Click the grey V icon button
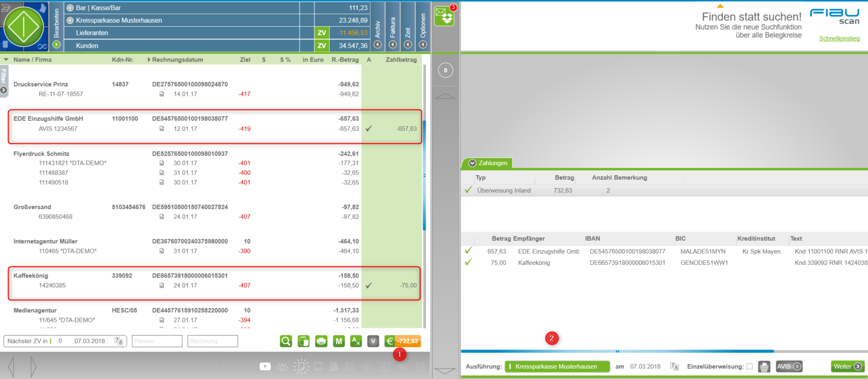 click(373, 341)
